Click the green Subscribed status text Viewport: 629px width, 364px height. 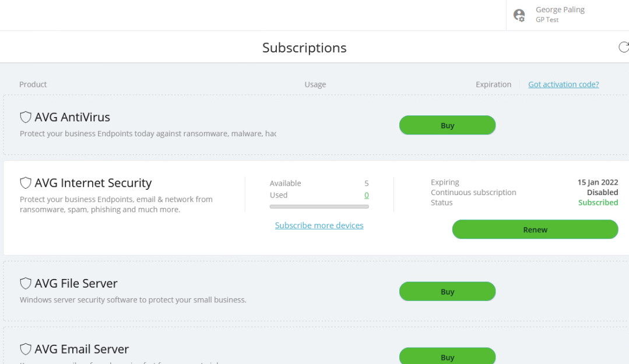pyautogui.click(x=598, y=203)
